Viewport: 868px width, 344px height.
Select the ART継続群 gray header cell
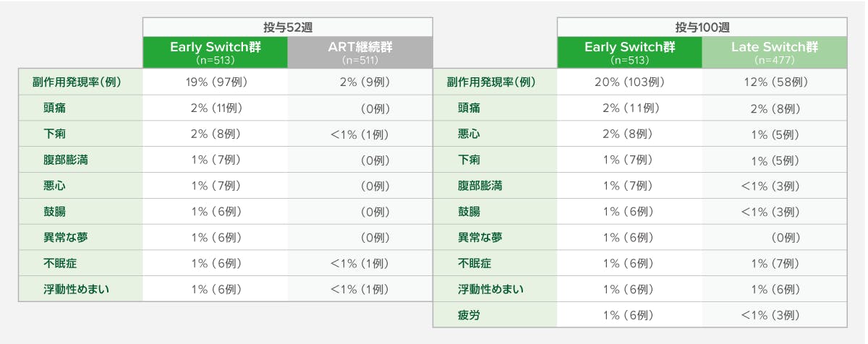[360, 53]
